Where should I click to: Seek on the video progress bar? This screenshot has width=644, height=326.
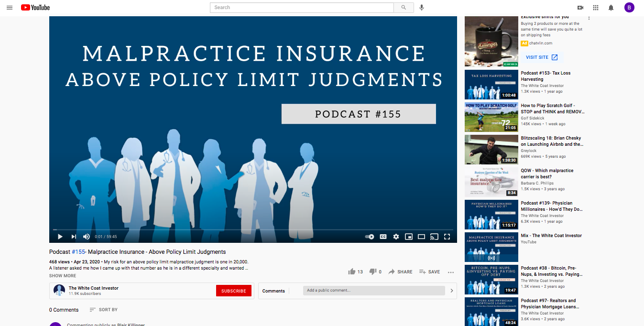tap(253, 229)
